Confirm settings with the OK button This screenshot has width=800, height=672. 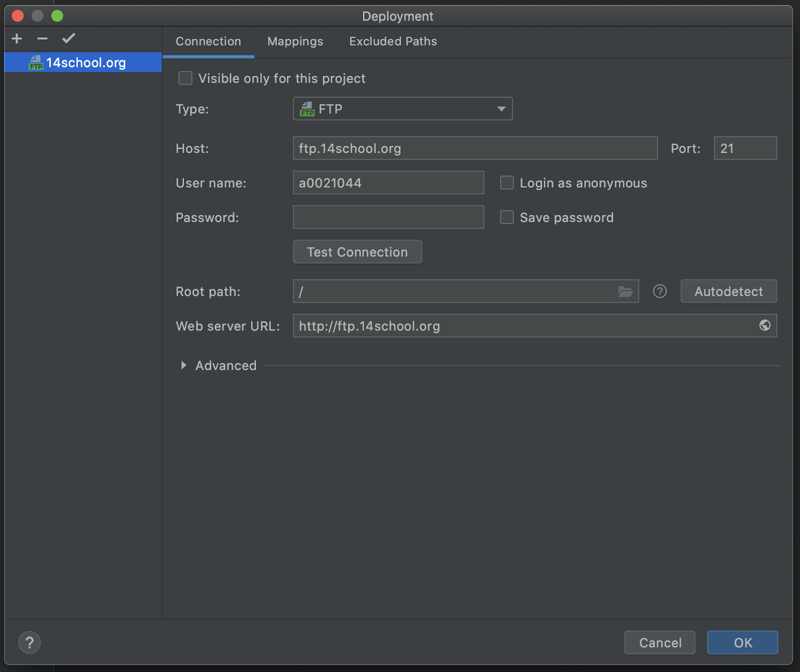pos(742,642)
